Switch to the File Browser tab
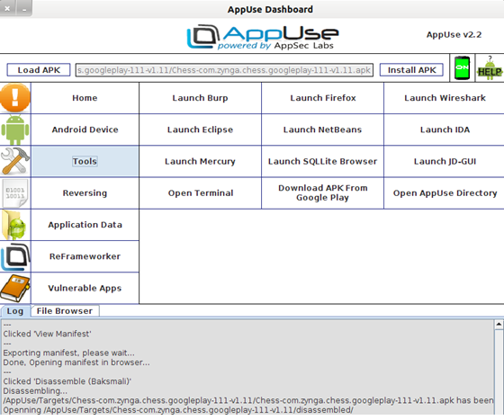This screenshot has width=504, height=420. coord(65,311)
